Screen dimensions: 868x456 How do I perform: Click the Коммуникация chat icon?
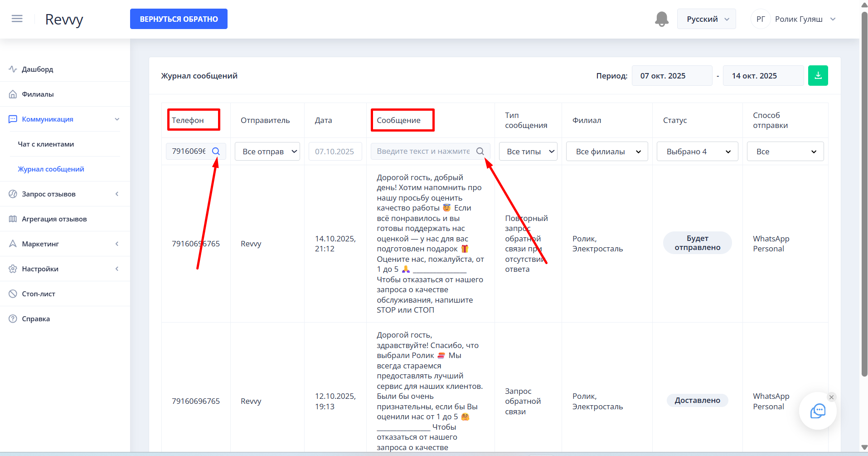[x=13, y=119]
